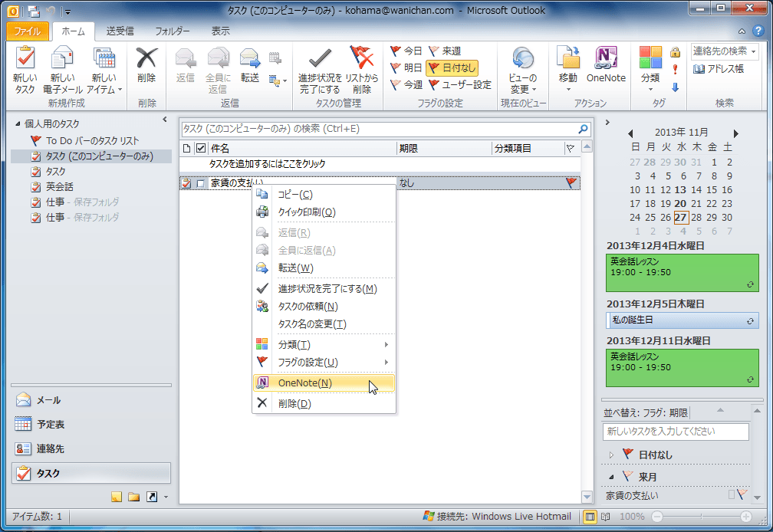Go to the next month in the calendar

click(x=736, y=133)
